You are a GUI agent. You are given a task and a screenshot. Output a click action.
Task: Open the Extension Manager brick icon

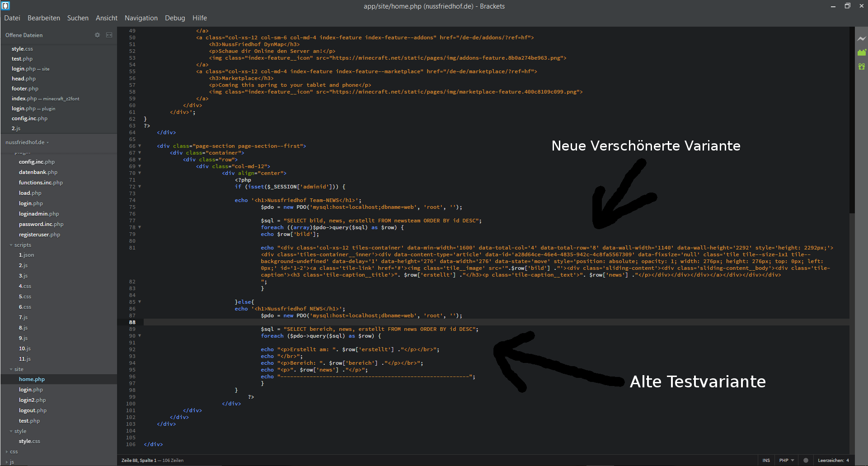862,52
